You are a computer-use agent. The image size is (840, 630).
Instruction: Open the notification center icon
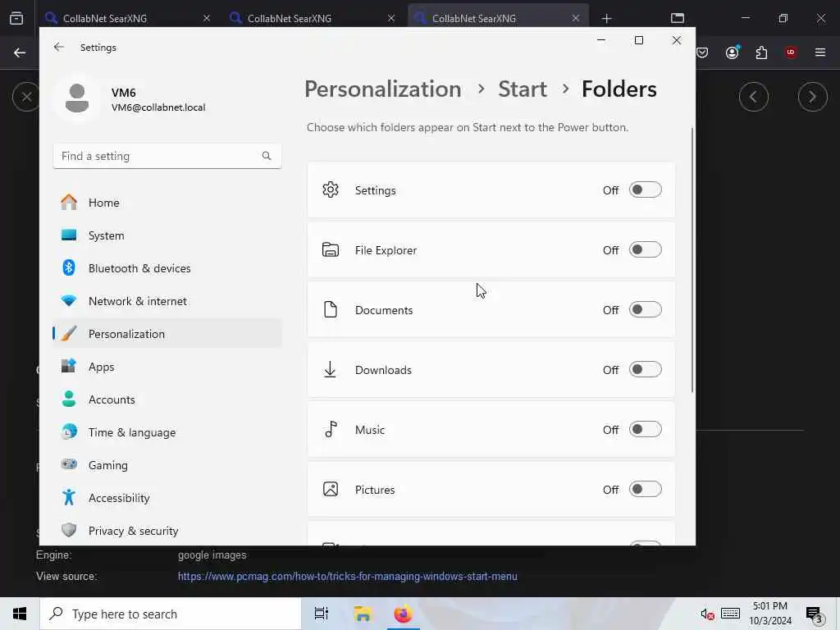pos(814,614)
